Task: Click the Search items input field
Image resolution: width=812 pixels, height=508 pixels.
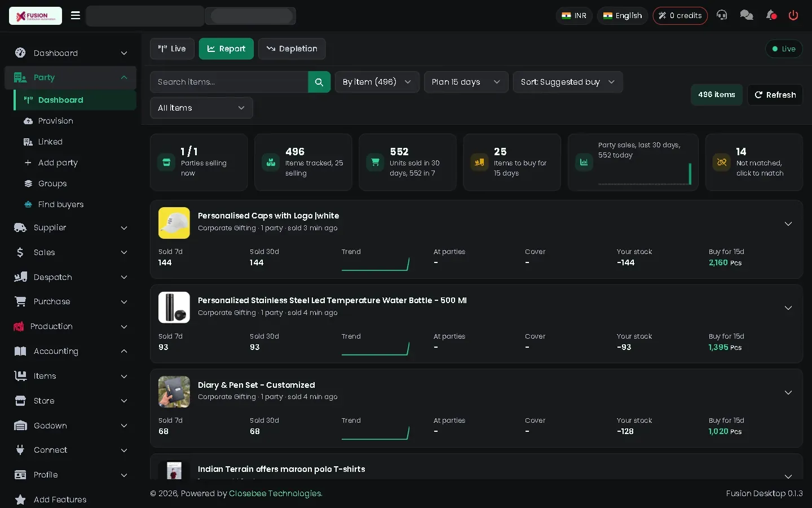Action: 229,82
